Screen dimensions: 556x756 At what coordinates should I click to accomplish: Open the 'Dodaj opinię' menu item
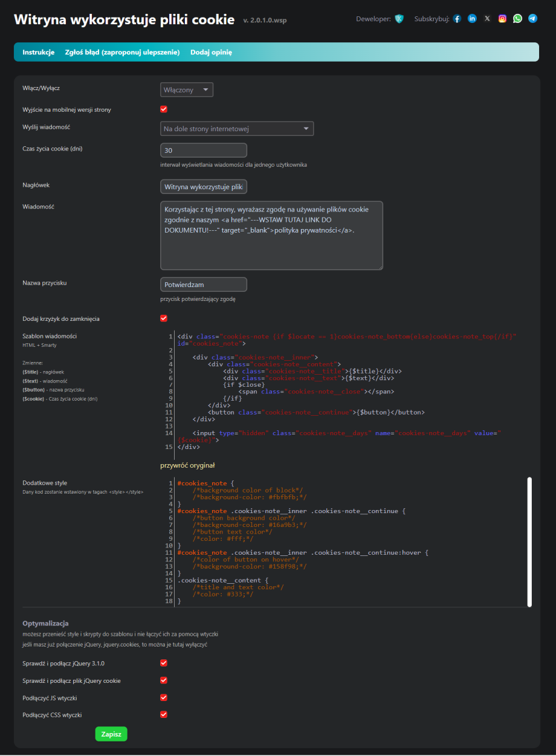pos(211,53)
